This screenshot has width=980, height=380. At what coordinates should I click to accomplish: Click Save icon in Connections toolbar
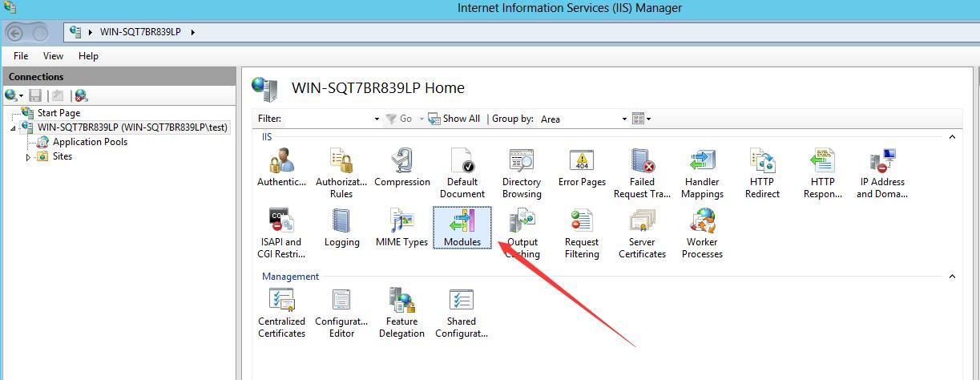35,95
